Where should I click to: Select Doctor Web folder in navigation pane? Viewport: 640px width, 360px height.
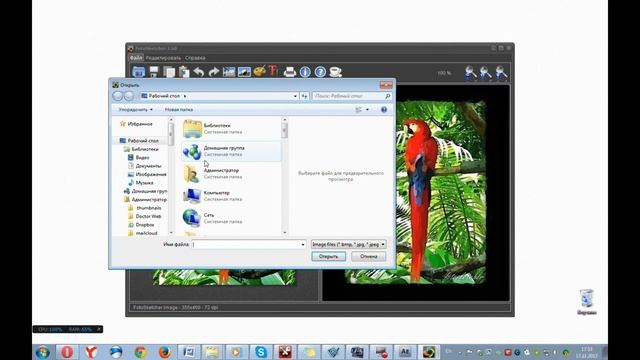pos(145,216)
